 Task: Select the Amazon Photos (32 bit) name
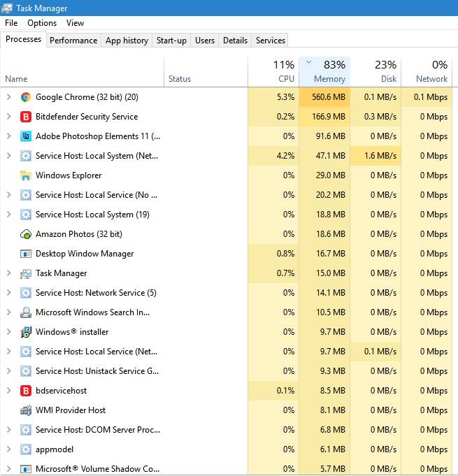tap(79, 234)
